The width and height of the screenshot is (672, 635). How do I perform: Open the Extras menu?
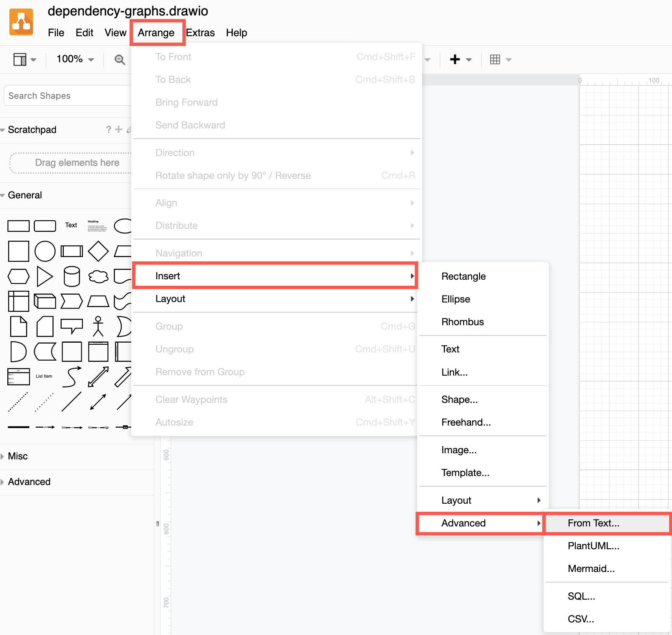coord(200,33)
